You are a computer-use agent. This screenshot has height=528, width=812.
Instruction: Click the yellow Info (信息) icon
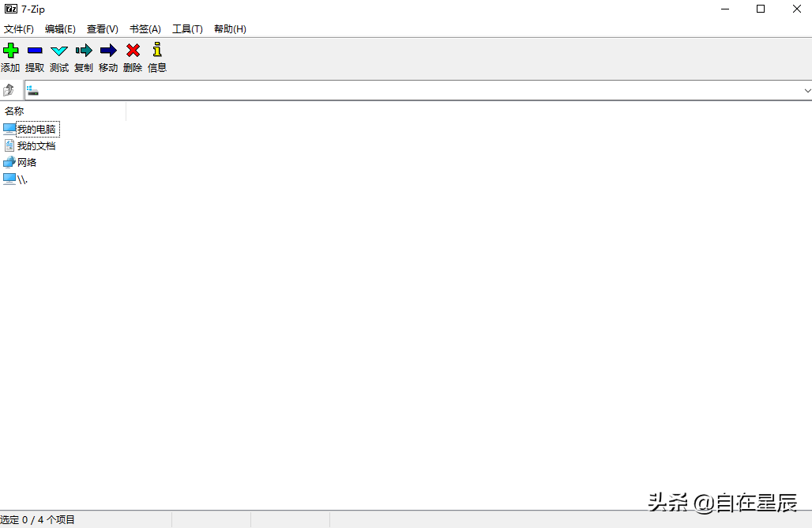tap(157, 50)
